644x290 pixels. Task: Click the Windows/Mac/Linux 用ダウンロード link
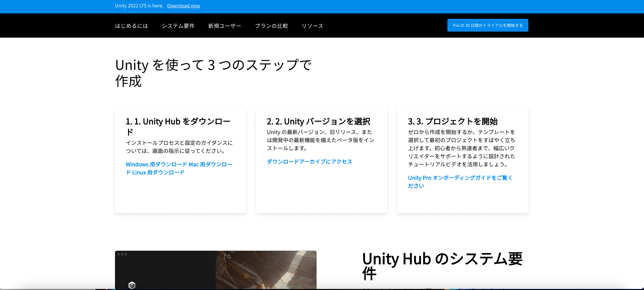[x=179, y=168]
